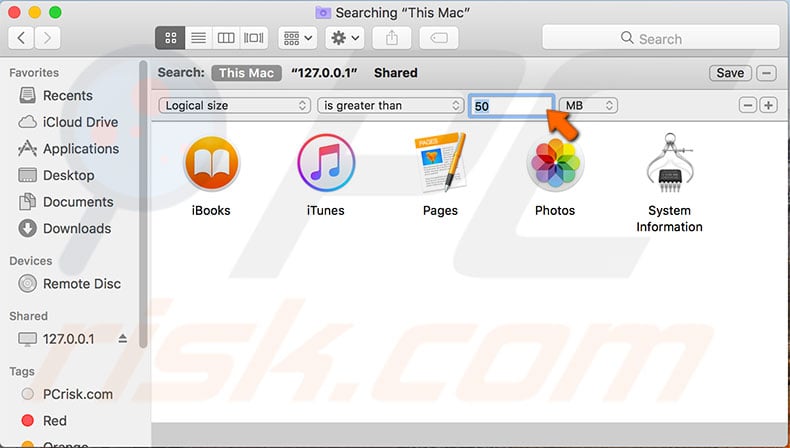Open iCloud Drive in the sidebar
790x448 pixels.
(x=68, y=122)
